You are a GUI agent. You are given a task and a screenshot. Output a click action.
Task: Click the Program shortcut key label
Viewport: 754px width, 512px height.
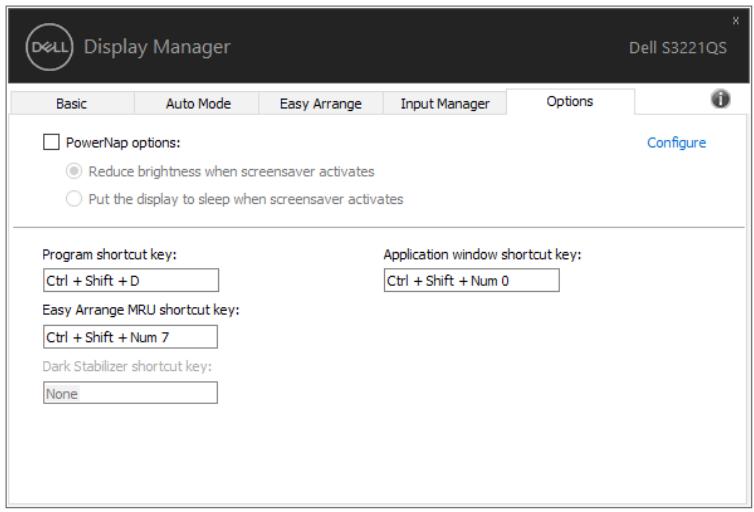110,254
